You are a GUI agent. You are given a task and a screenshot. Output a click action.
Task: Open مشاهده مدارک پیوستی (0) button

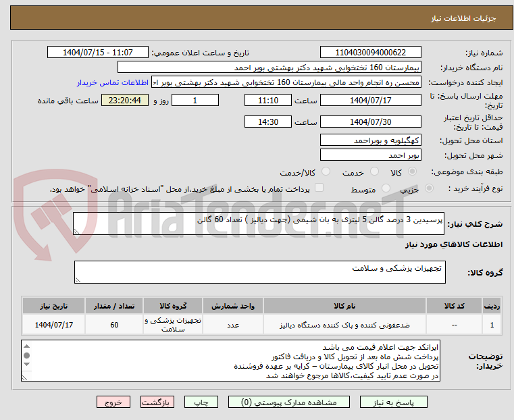(x=289, y=402)
